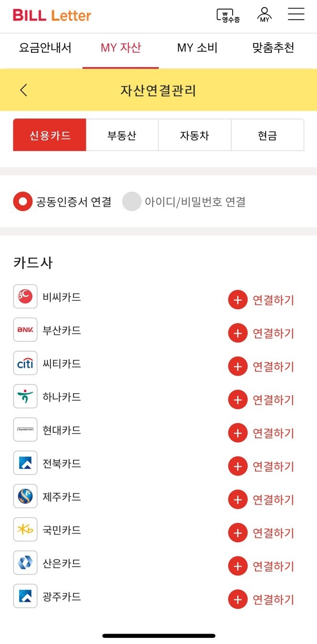
Task: Select the 공동인증서 연결 radio button
Action: (x=22, y=201)
